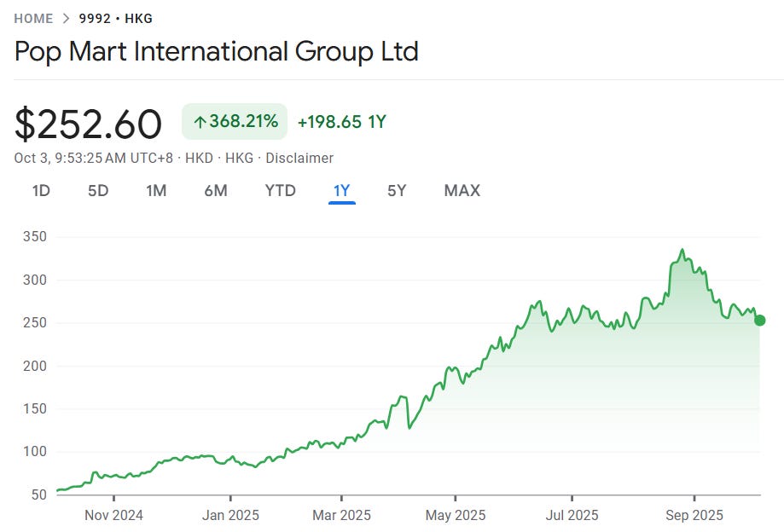Click the Sep 2025 axis label
Image resolution: width=784 pixels, height=532 pixels.
point(694,515)
